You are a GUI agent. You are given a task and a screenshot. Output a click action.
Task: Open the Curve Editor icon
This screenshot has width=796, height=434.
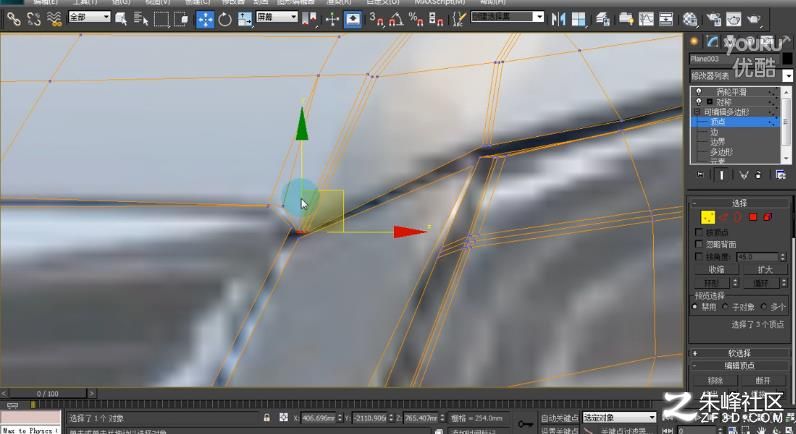646,19
